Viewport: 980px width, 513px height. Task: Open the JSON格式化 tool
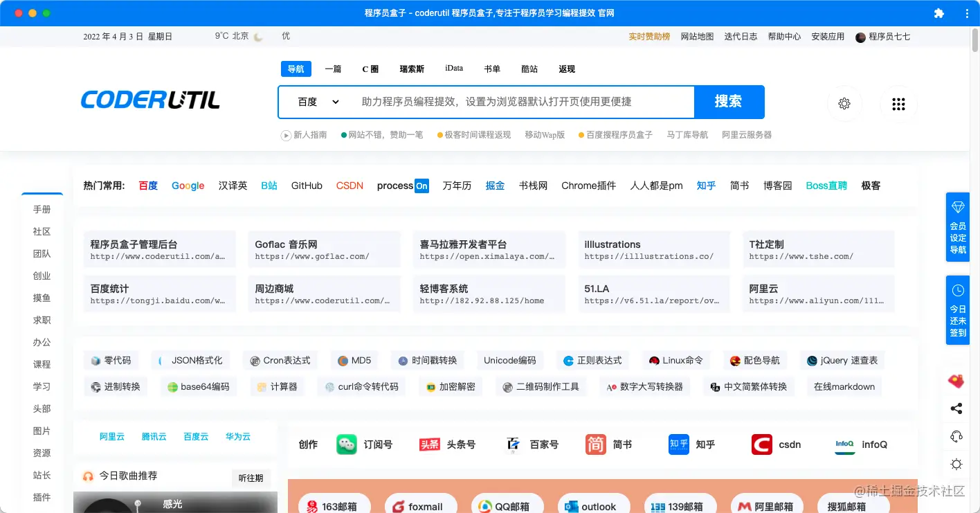190,361
